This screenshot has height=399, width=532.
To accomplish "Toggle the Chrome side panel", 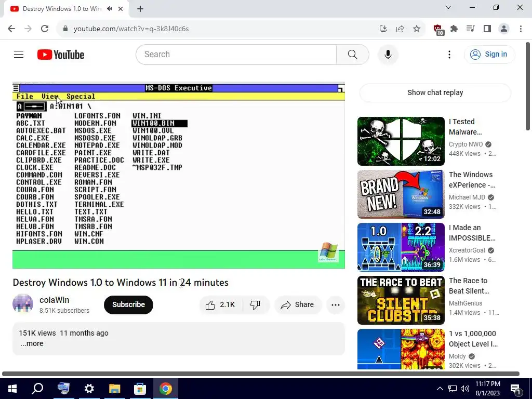I will [x=487, y=29].
